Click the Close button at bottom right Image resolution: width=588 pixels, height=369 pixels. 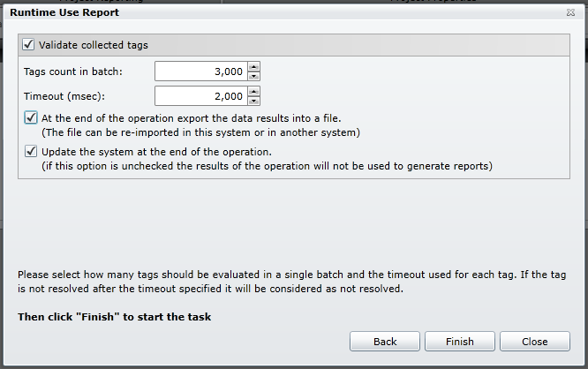coord(534,342)
